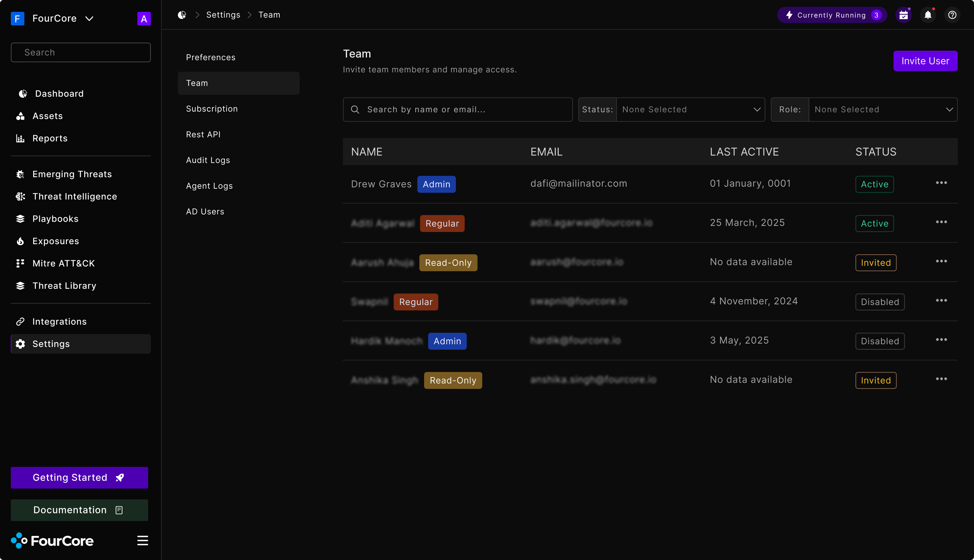Click the LAST ACTIVE column header
The width and height of the screenshot is (974, 560).
click(x=744, y=152)
